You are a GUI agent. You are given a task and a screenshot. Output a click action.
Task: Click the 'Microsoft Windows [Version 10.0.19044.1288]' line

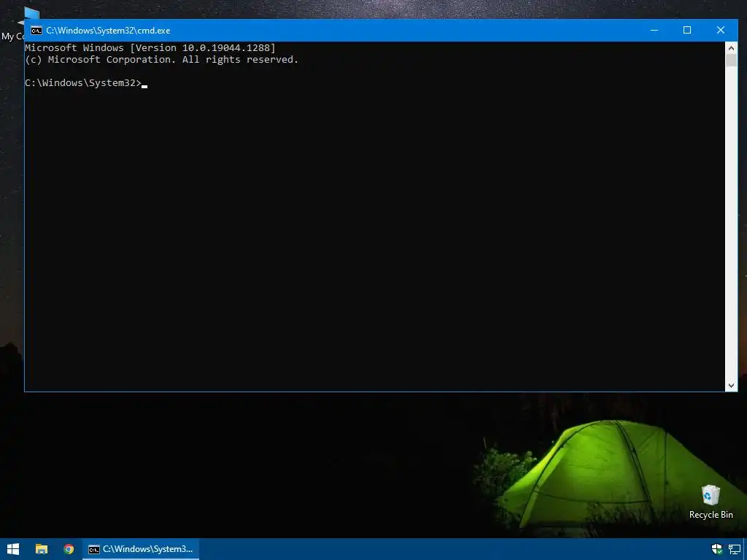click(150, 47)
